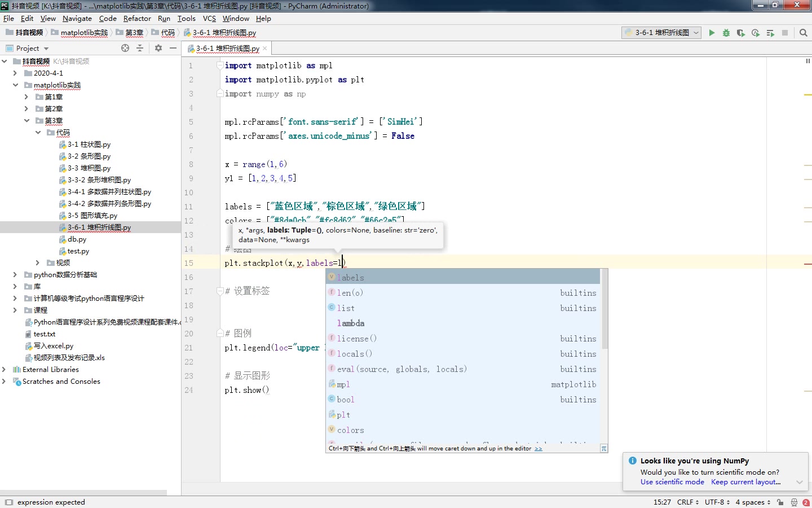Open event log with red 2 badge
This screenshot has height=508, width=812.
pyautogui.click(x=806, y=502)
